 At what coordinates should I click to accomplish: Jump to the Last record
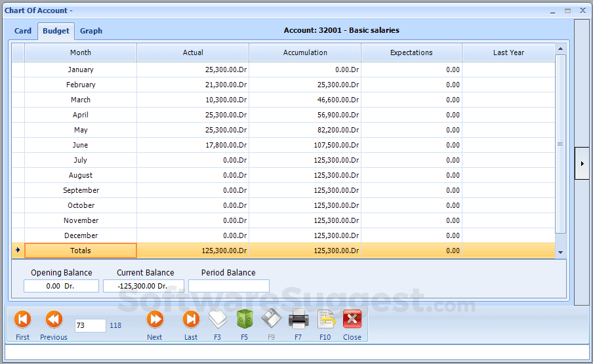point(191,320)
